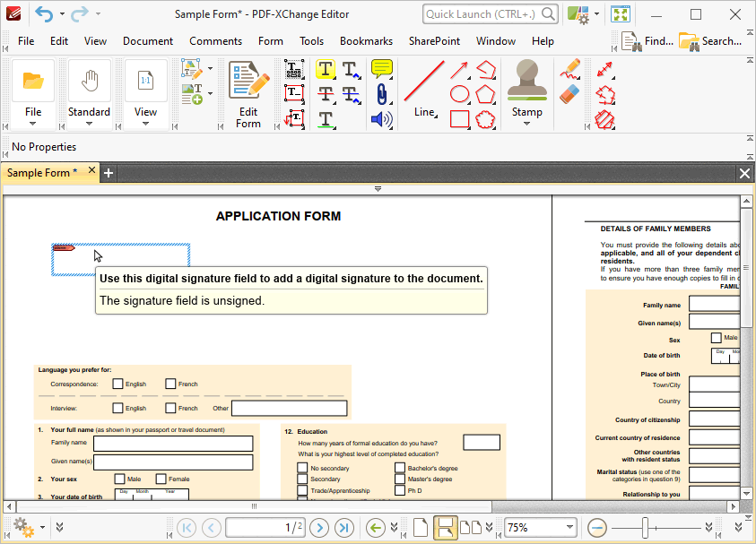Click the Find... button

coord(647,41)
